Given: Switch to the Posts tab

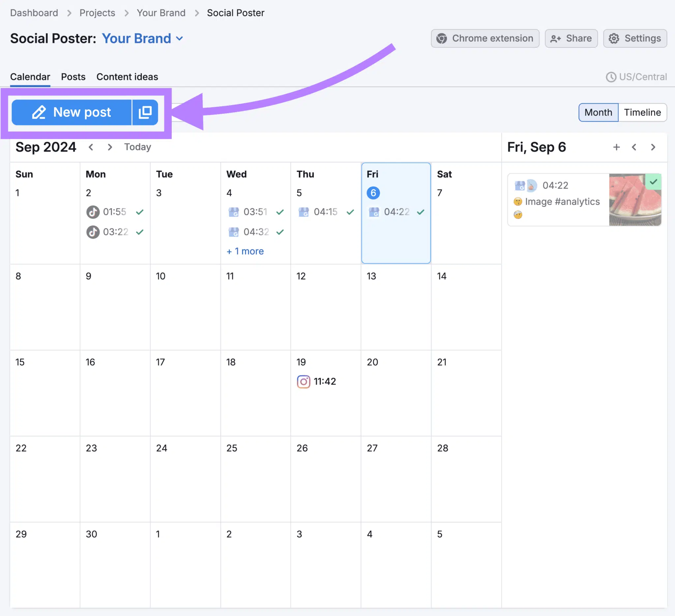Looking at the screenshot, I should coord(73,77).
